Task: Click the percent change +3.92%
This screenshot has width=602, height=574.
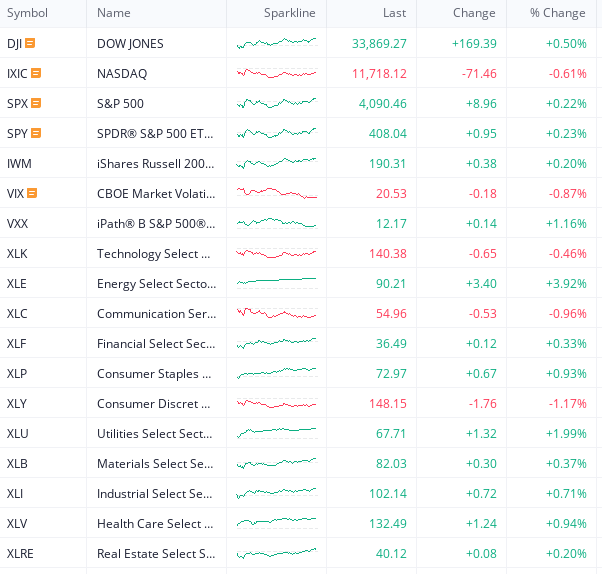Action: (566, 284)
